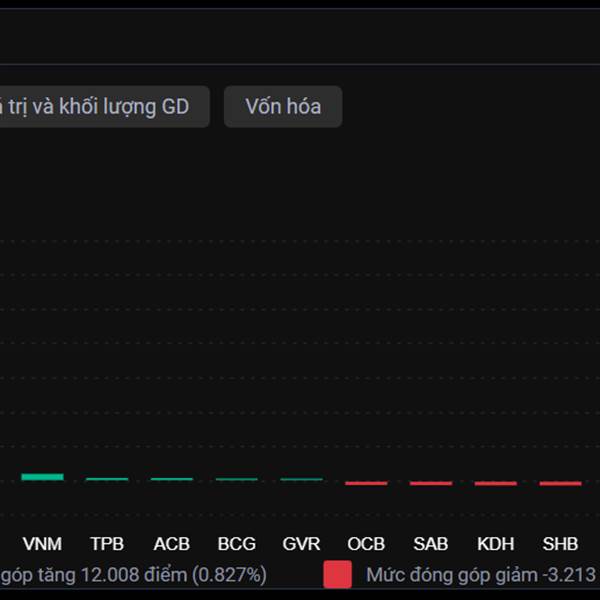Viewport: 600px width, 600px height.
Task: Select the ACB green contribution bar
Action: [x=172, y=479]
